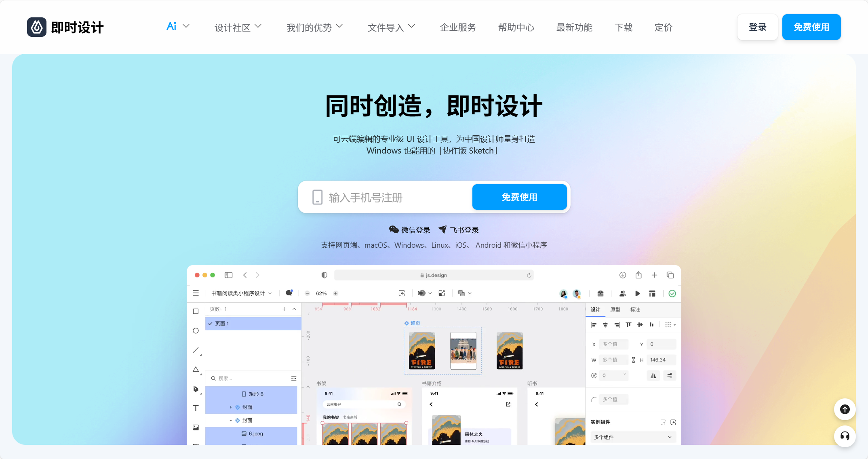Click the shield privacy icon
The width and height of the screenshot is (868, 459).
tap(324, 275)
